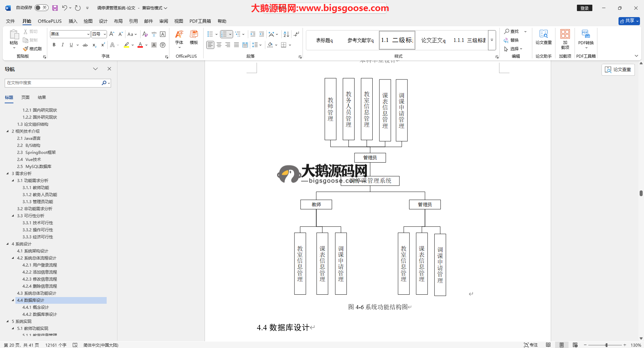Click the sort (A-Z) icon

(286, 34)
